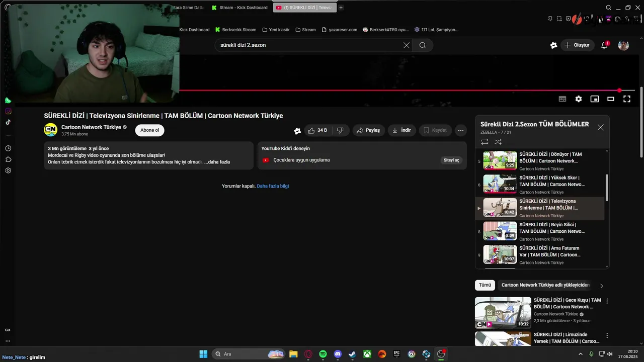Viewport: 644px width, 362px height.
Task: Open options for Limuzinde Yemek video
Action: coord(607,335)
